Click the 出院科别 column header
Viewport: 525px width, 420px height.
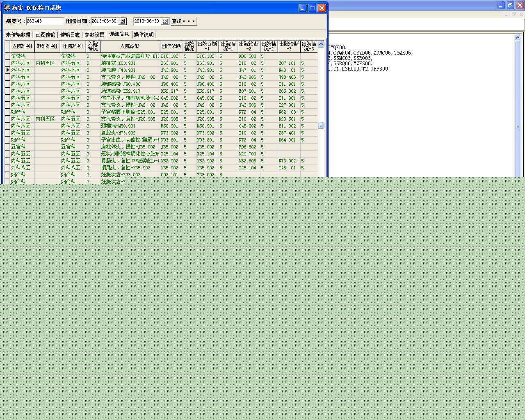pos(73,46)
